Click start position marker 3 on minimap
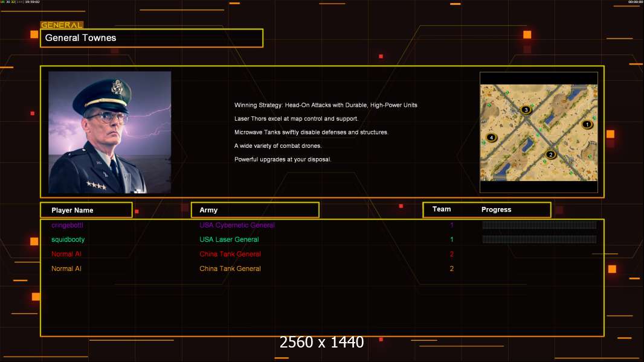Image resolution: width=644 pixels, height=362 pixels. pos(526,109)
